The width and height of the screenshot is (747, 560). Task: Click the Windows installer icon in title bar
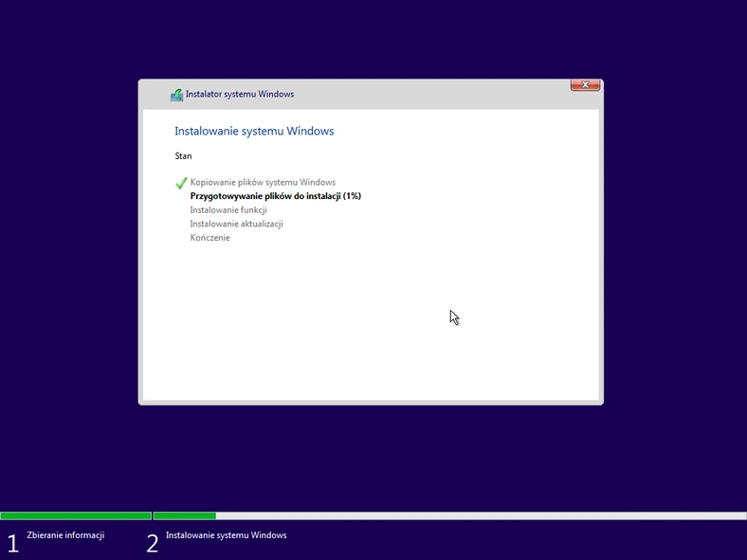[176, 95]
